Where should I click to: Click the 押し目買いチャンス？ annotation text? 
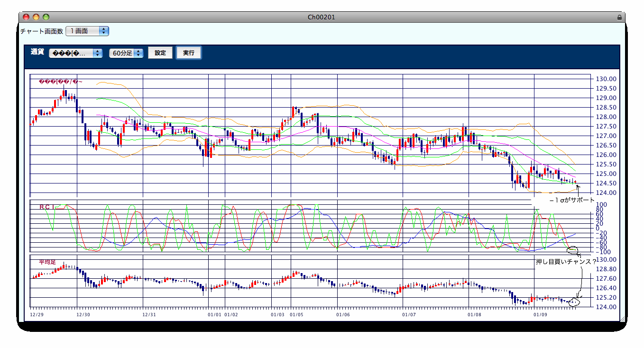pyautogui.click(x=566, y=262)
